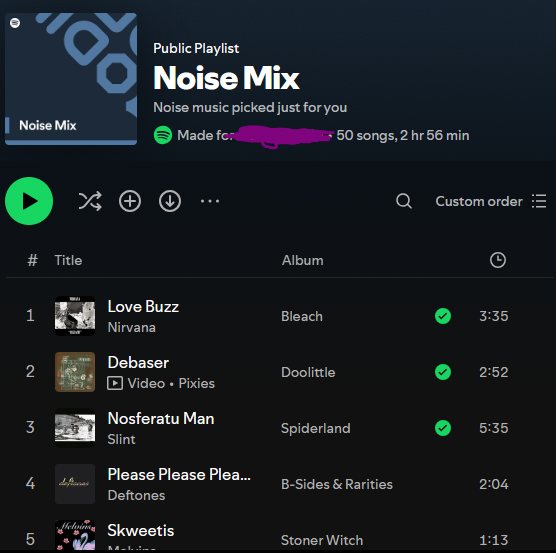Open the three-dot more options menu
Image resolution: width=556 pixels, height=553 pixels.
pyautogui.click(x=210, y=201)
